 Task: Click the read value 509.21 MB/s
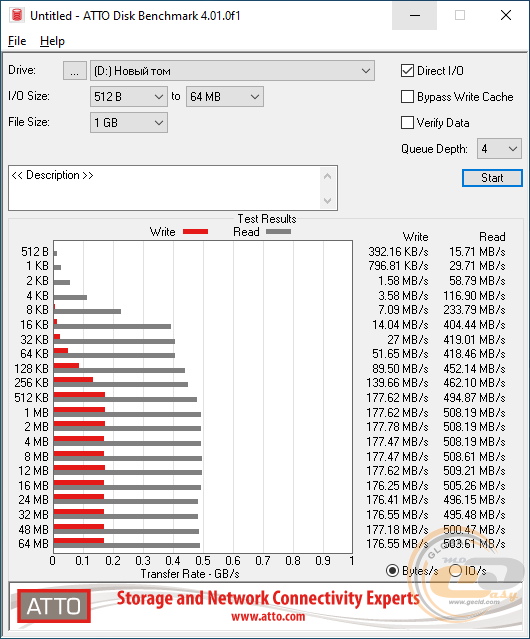pyautogui.click(x=474, y=471)
